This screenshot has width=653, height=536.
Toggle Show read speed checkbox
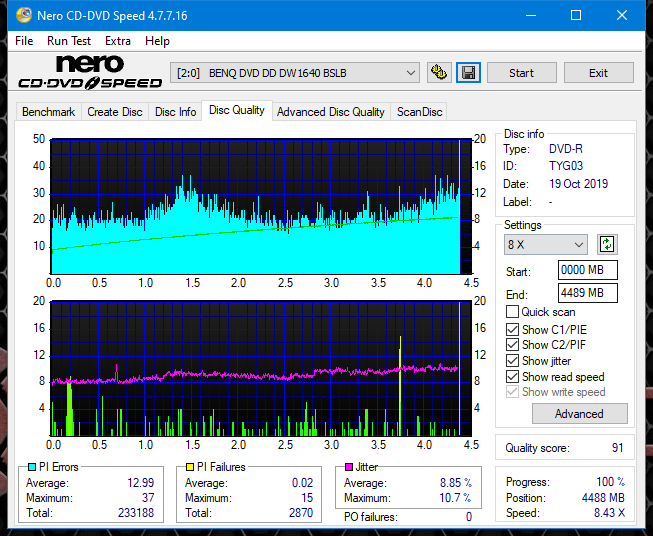pos(512,376)
